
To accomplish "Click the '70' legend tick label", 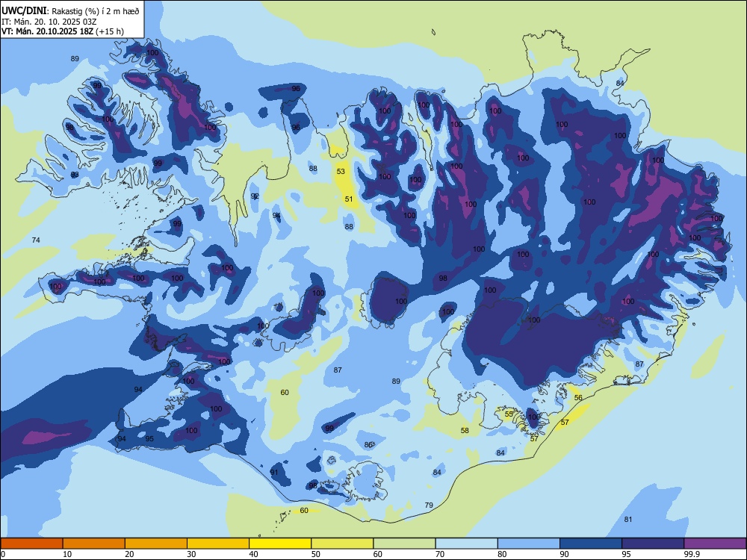I will (x=440, y=554).
